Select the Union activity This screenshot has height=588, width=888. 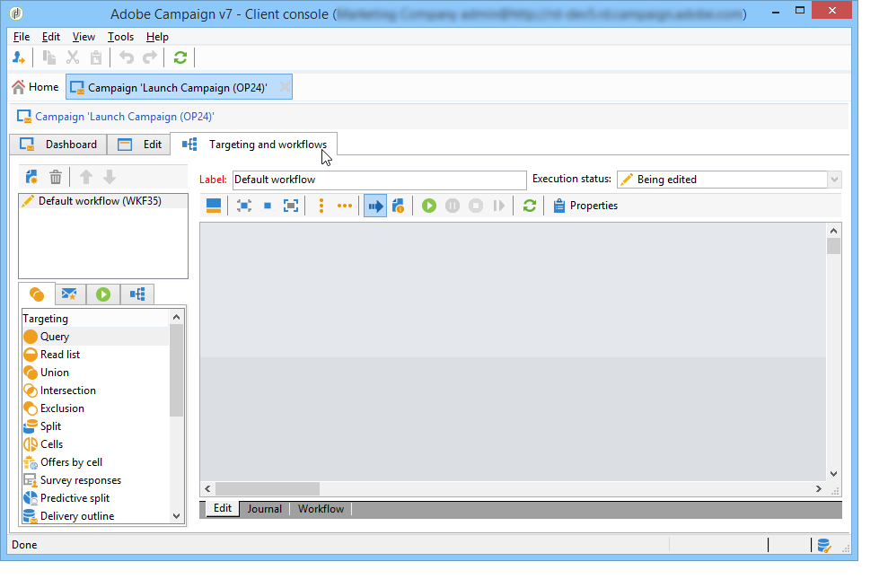[x=95, y=373]
